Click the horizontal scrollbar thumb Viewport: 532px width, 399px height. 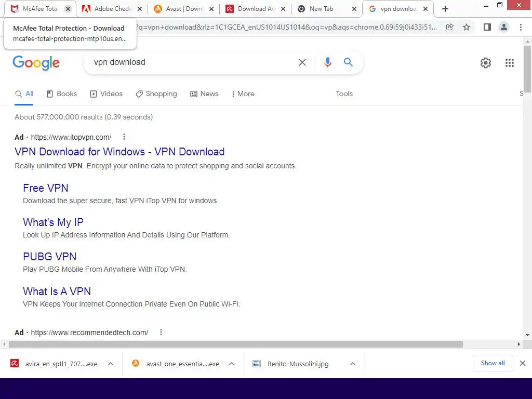(x=236, y=344)
